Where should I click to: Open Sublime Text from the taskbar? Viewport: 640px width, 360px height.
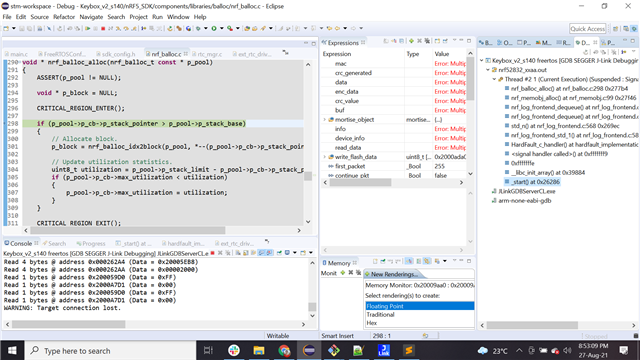(x=409, y=350)
